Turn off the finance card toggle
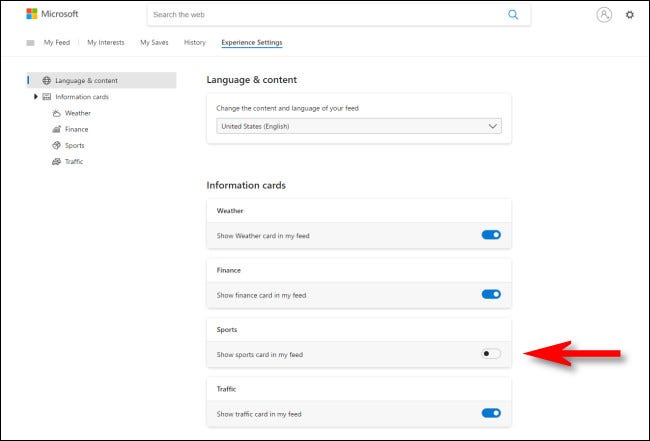The width and height of the screenshot is (650, 441). [x=490, y=294]
